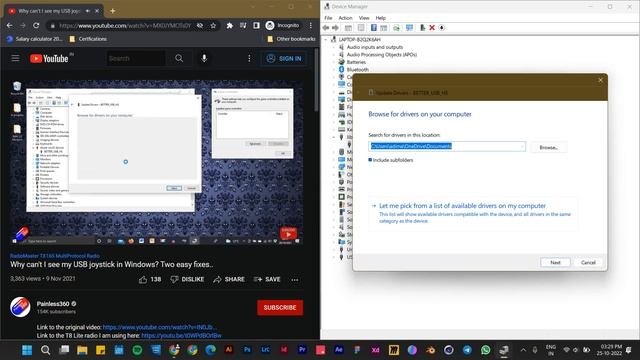
Task: Open Painless360 channel avatar
Action: tap(20, 307)
